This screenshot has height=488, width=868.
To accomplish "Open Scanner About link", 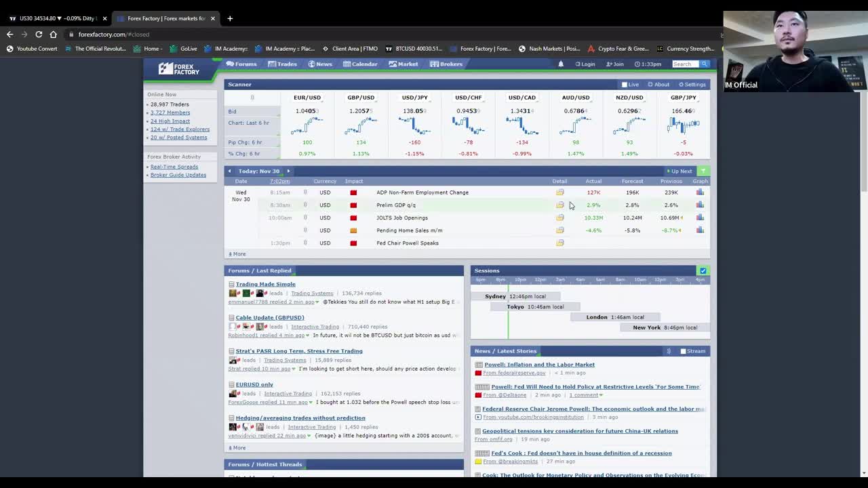I will click(x=658, y=85).
